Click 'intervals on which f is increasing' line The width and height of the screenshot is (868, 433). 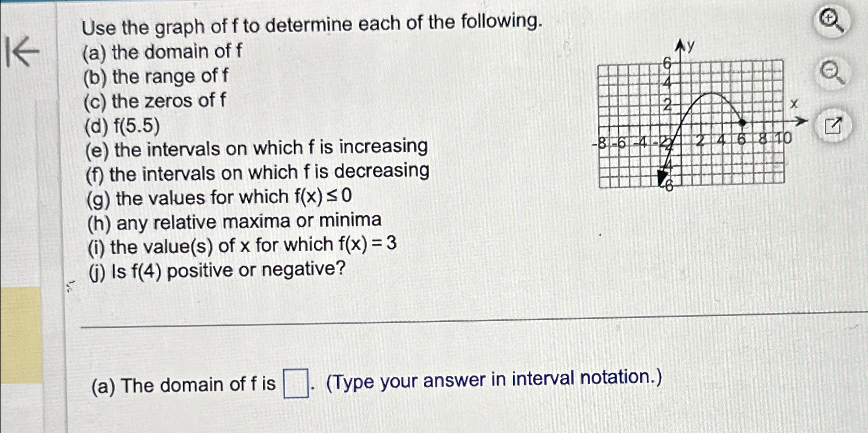coord(257,148)
